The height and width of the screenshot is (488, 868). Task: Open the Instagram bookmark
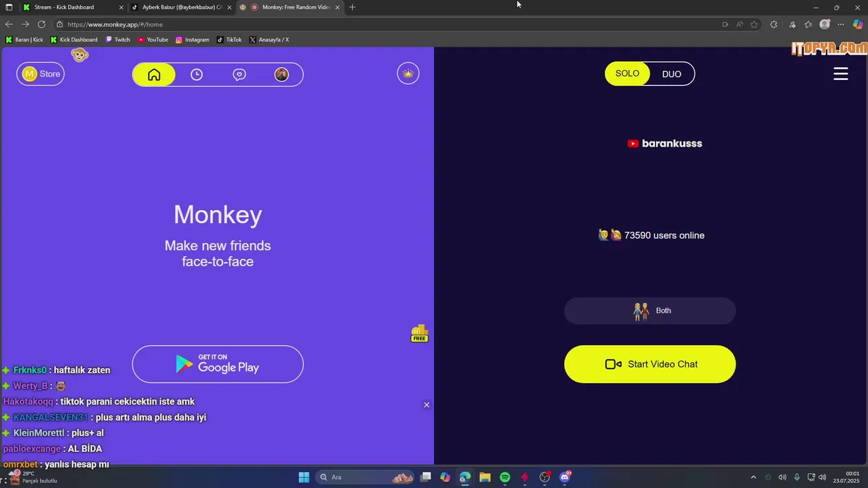tap(192, 39)
